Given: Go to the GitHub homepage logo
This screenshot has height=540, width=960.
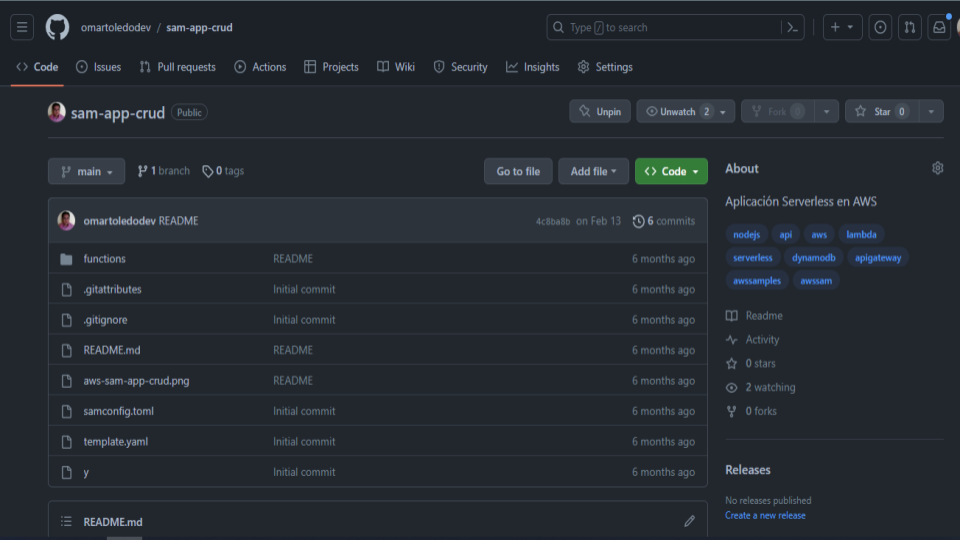Looking at the screenshot, I should click(58, 28).
